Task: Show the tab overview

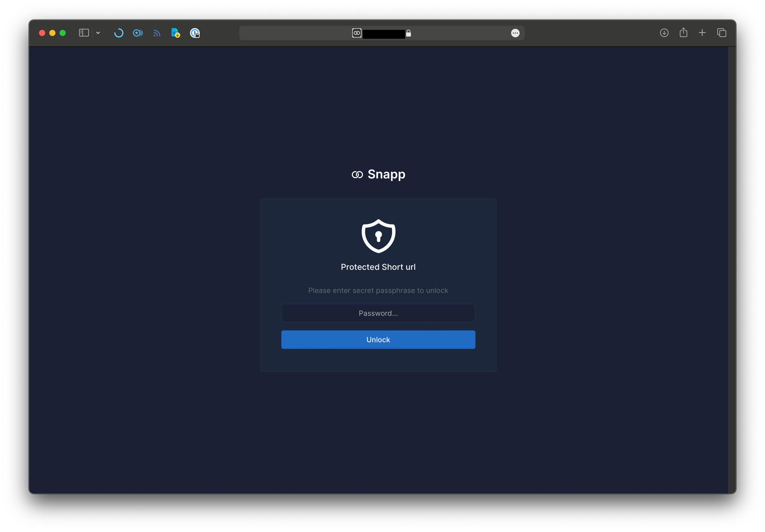Action: click(721, 33)
